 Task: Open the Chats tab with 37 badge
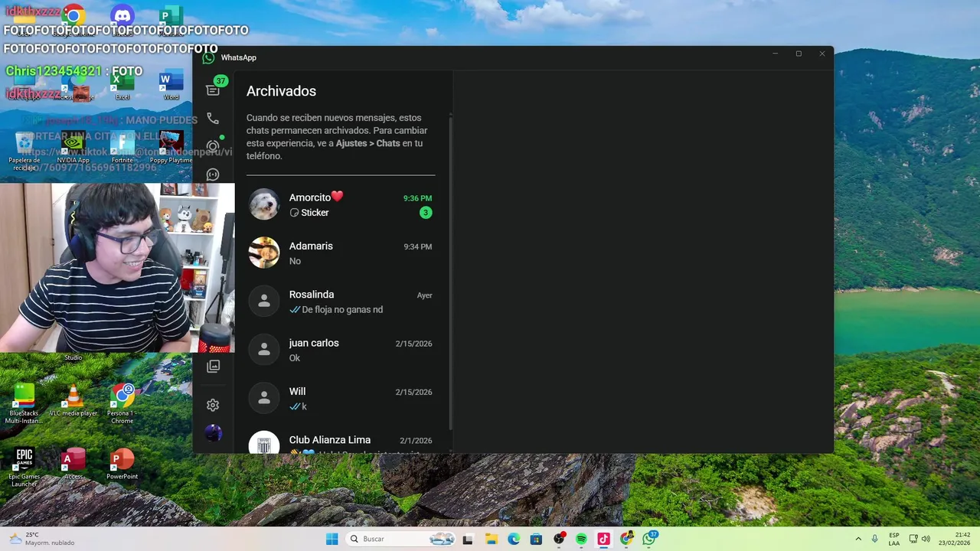click(x=213, y=90)
